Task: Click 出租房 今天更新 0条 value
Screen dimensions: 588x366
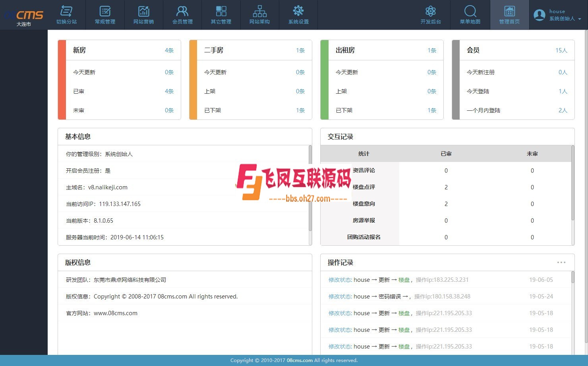Action: tap(432, 72)
